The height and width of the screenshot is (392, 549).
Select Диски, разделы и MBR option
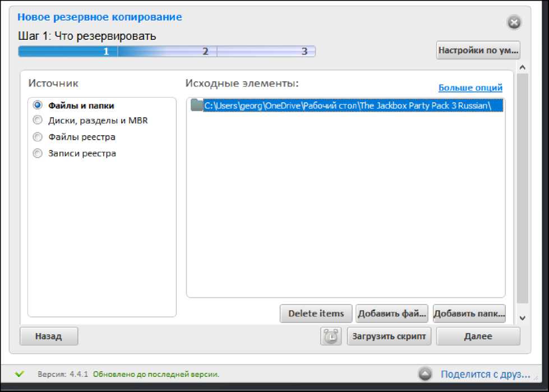pos(38,120)
